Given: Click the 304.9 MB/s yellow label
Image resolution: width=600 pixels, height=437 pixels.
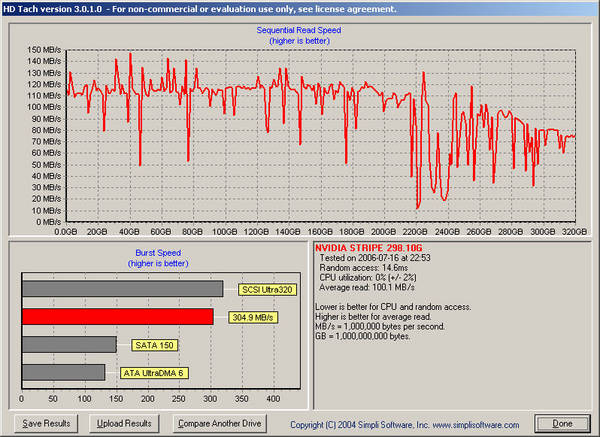Looking at the screenshot, I should (x=253, y=318).
